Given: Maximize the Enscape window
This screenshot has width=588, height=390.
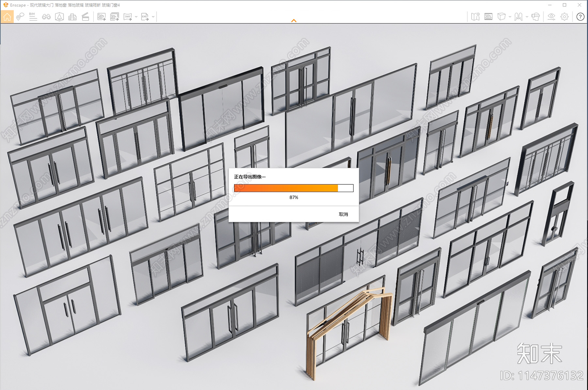Looking at the screenshot, I should click(564, 5).
